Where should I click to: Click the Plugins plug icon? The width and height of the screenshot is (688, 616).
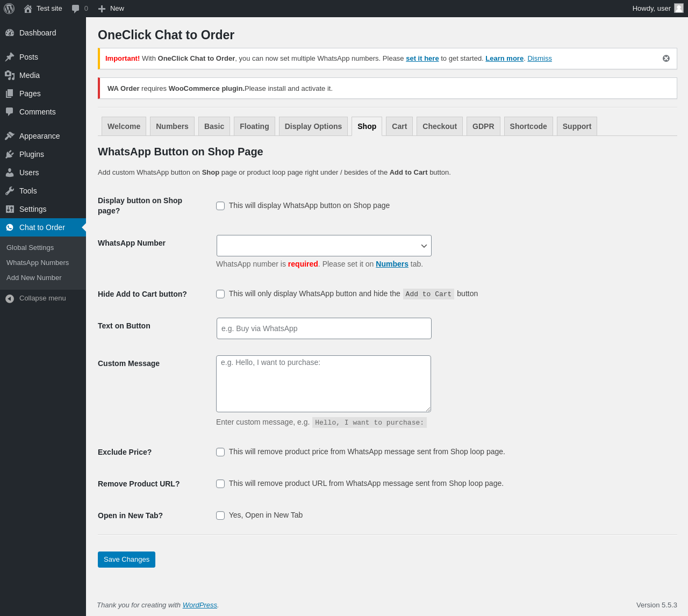pyautogui.click(x=10, y=154)
